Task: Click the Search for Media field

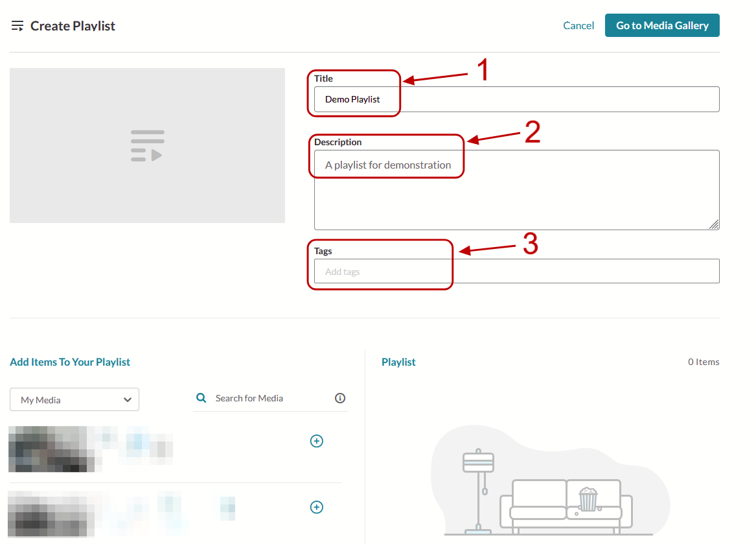Action: click(271, 398)
